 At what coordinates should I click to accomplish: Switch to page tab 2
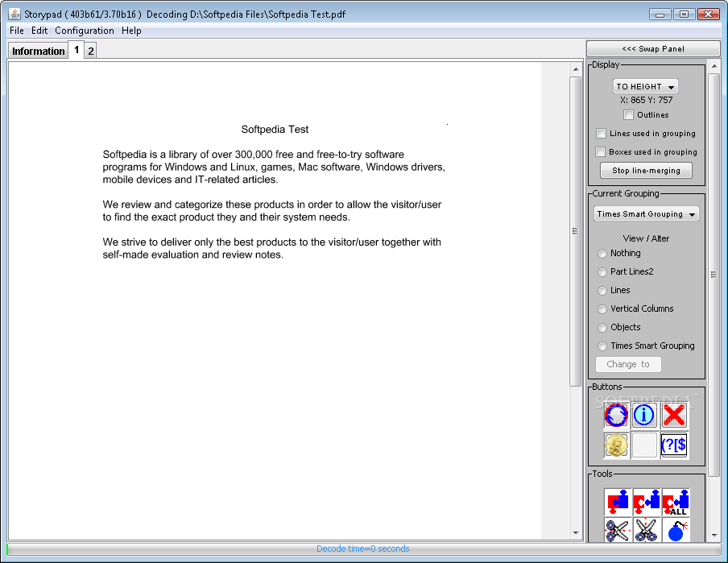click(x=91, y=51)
